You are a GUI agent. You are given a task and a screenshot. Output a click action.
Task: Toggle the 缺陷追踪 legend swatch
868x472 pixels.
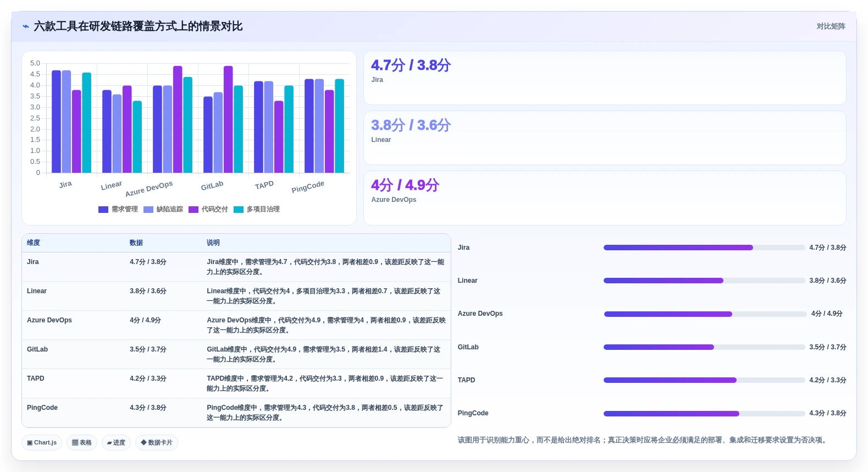coord(148,210)
